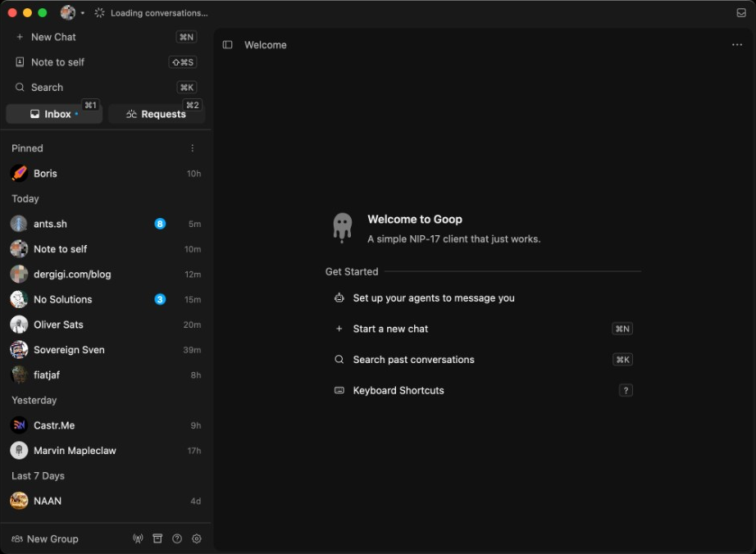Open the Search field in sidebar

click(106, 87)
